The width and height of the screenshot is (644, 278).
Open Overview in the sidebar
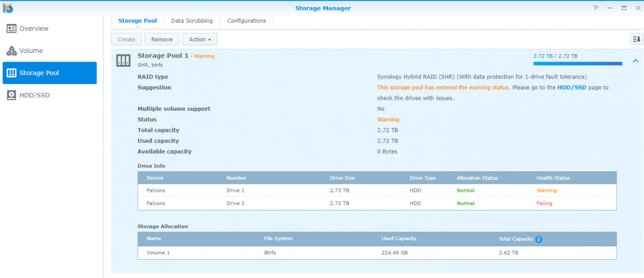[x=49, y=29]
